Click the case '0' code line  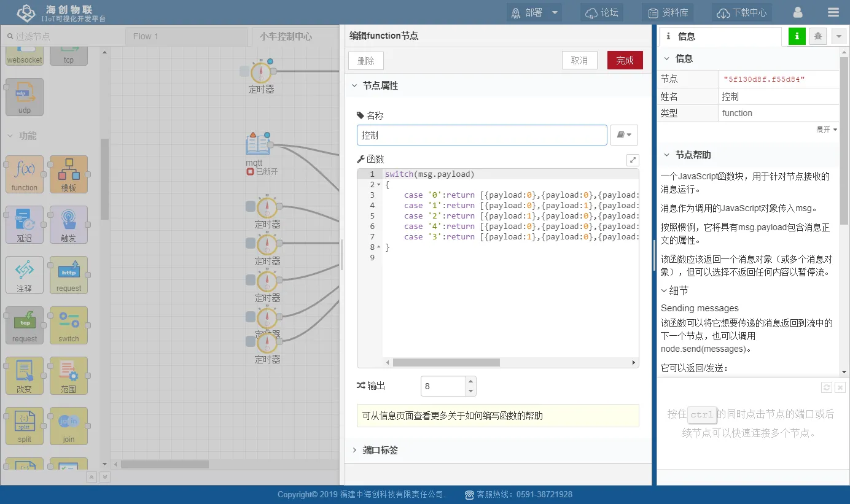click(x=512, y=195)
